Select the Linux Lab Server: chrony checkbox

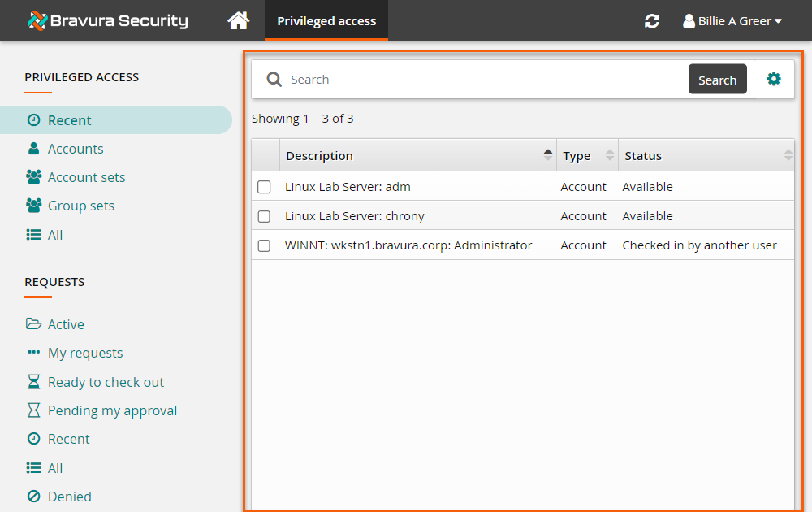coord(264,216)
